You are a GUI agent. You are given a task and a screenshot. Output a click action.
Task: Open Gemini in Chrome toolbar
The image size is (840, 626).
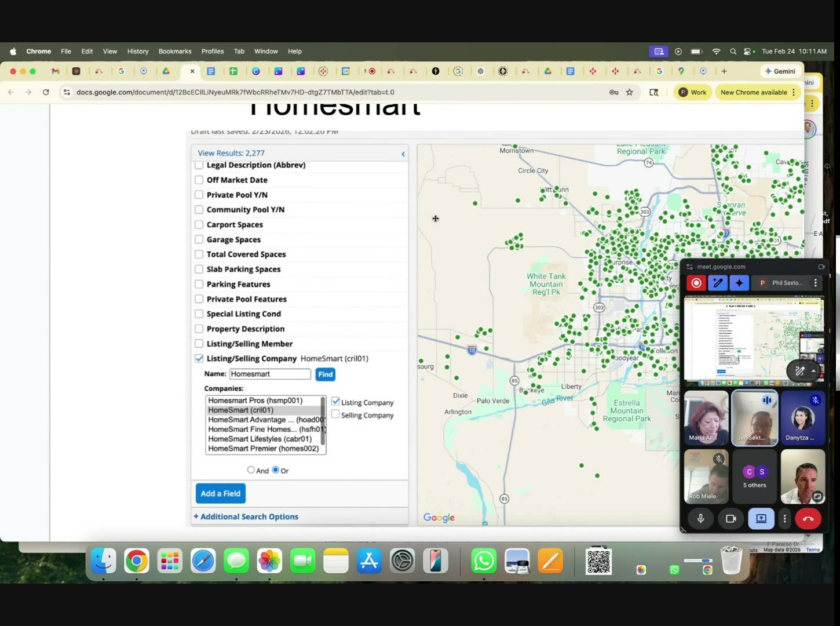click(780, 71)
